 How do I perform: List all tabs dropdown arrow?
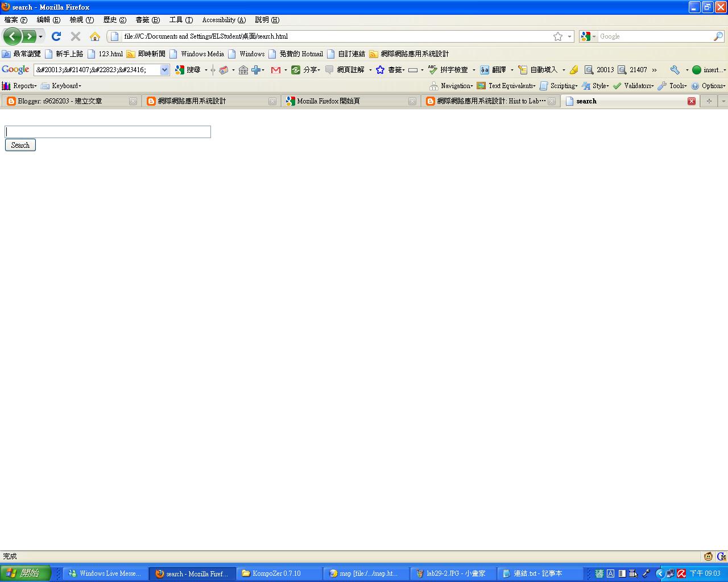click(x=723, y=101)
